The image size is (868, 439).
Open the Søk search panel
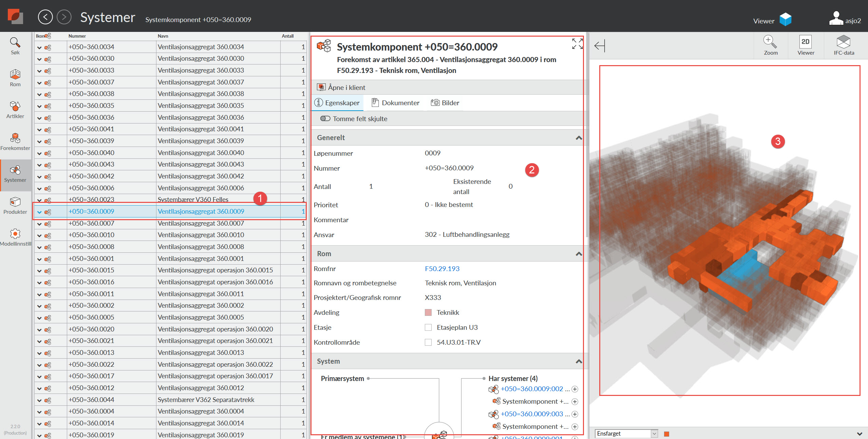point(15,46)
